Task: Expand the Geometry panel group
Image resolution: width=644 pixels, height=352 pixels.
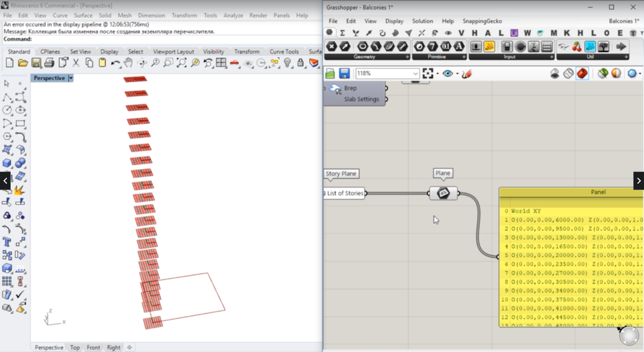Action: click(x=406, y=57)
